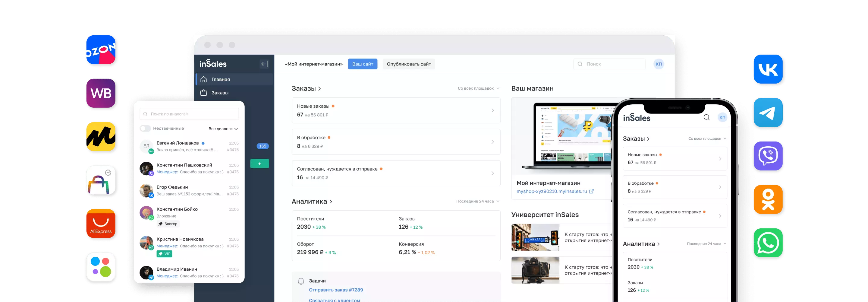
Task: Select the Viber messenger icon
Action: tap(768, 156)
